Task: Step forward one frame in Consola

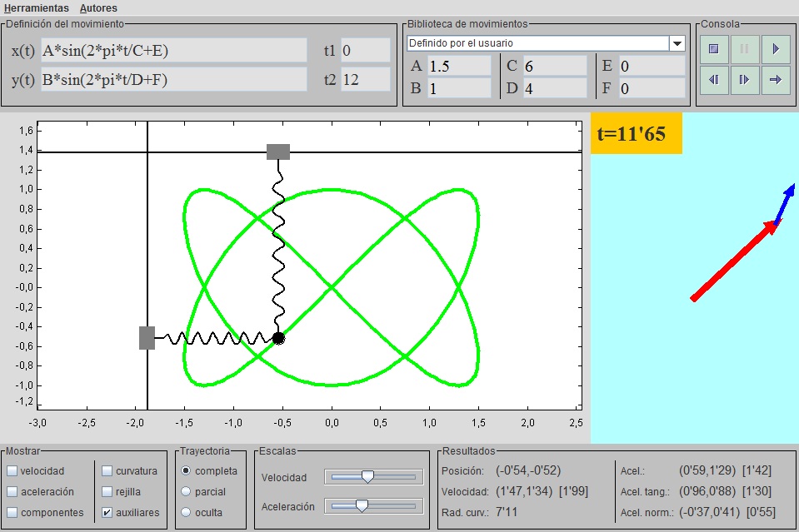Action: [x=744, y=80]
